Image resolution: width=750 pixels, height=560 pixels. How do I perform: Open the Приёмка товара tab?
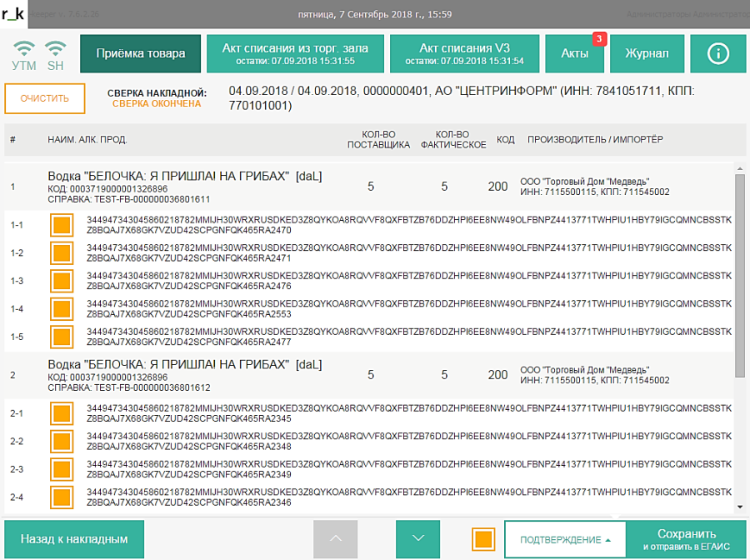141,53
